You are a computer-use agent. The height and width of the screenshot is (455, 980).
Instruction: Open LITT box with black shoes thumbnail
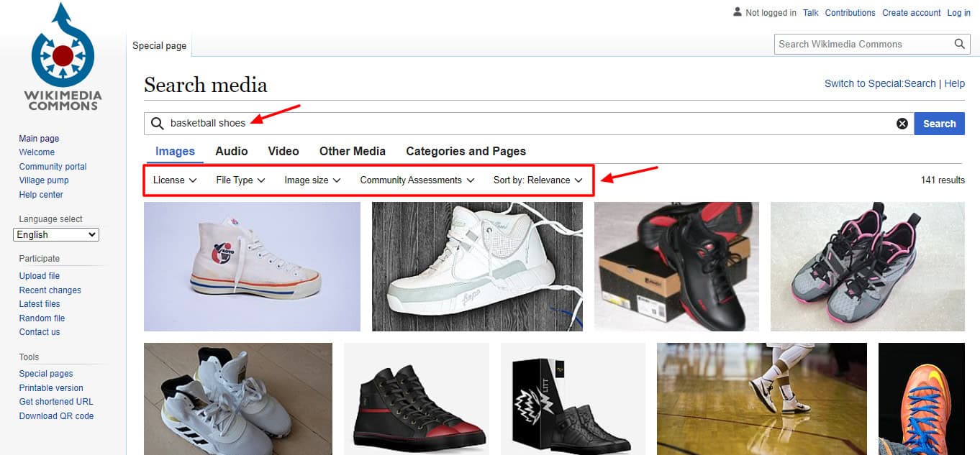tap(573, 399)
